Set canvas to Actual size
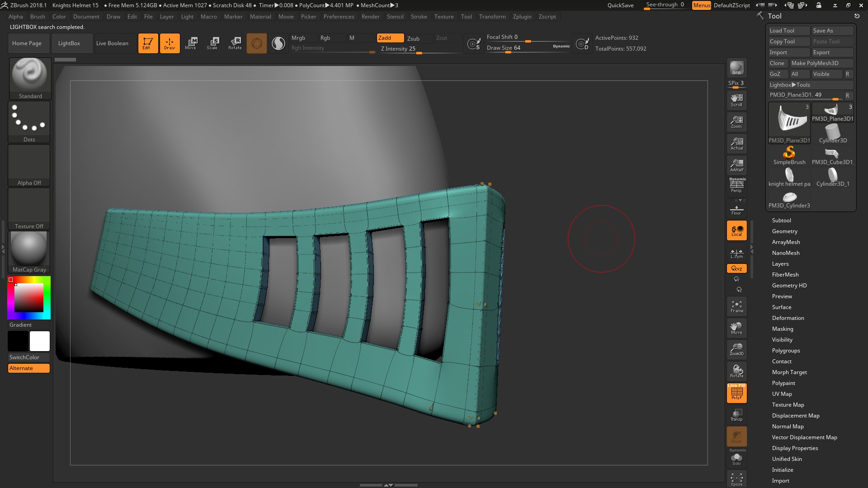The image size is (868, 488). click(x=736, y=144)
